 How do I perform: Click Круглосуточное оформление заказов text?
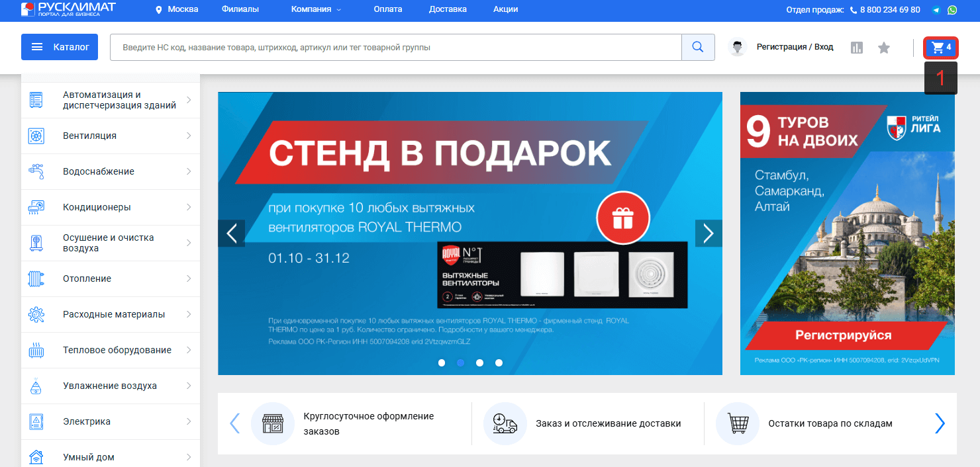(368, 423)
